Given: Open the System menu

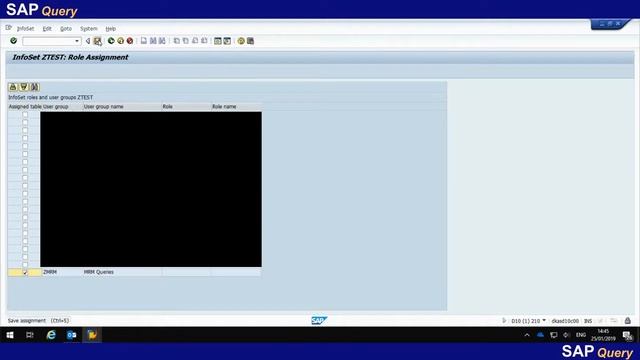Looking at the screenshot, I should coord(89,29).
